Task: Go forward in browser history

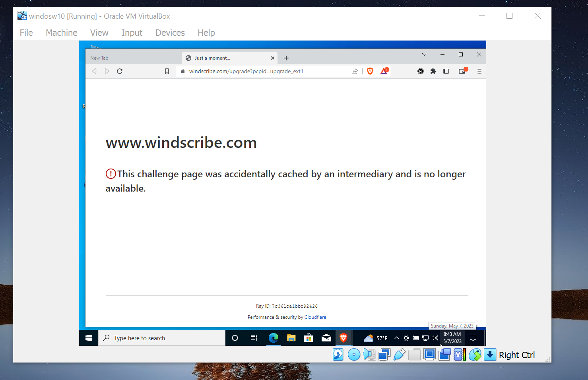Action: click(107, 71)
